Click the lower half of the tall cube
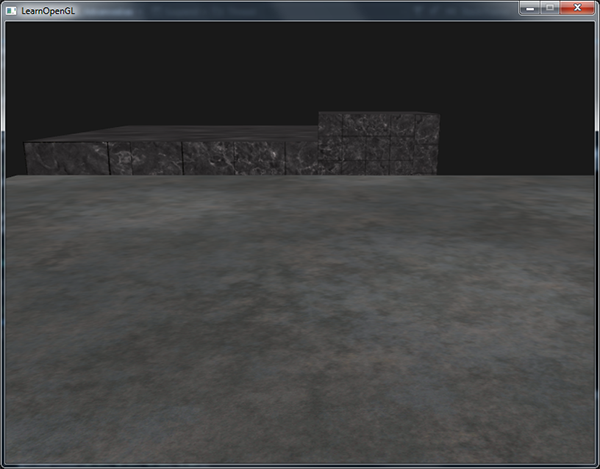Viewport: 600px width, 469px height. (x=378, y=160)
